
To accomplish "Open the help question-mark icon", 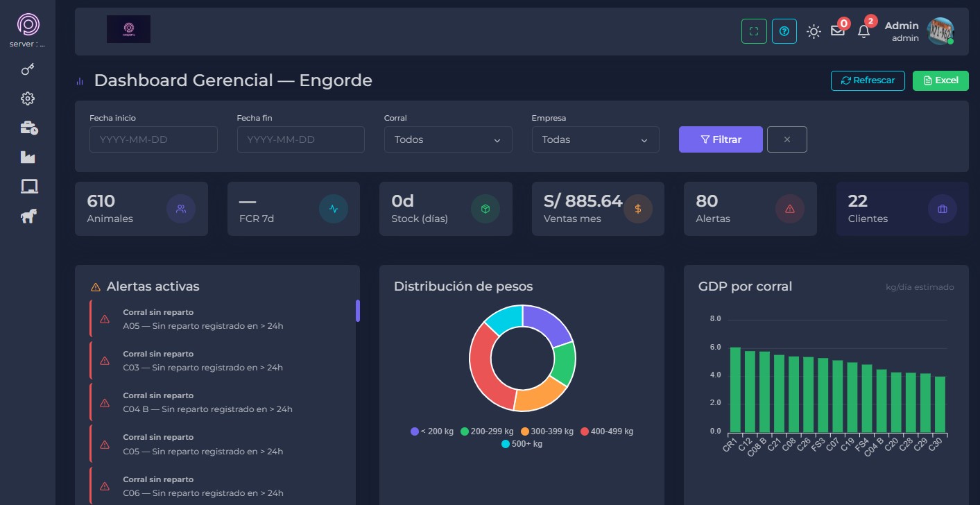I will click(784, 31).
